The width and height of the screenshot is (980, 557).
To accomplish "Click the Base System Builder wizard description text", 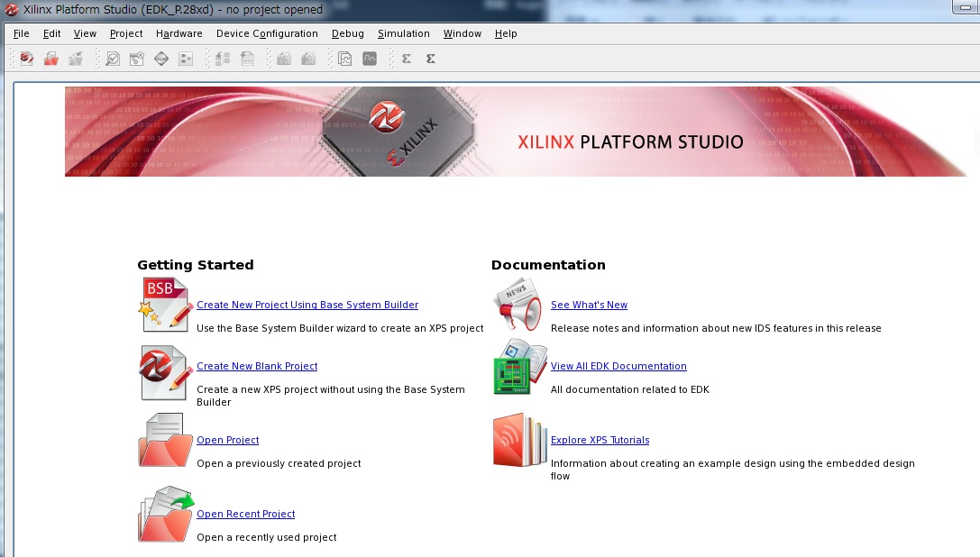I will (340, 329).
